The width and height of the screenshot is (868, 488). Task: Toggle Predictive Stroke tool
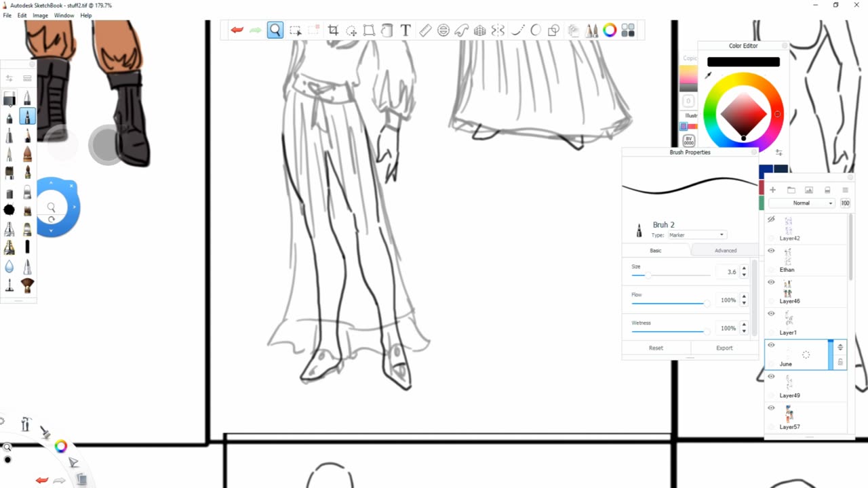click(x=535, y=30)
